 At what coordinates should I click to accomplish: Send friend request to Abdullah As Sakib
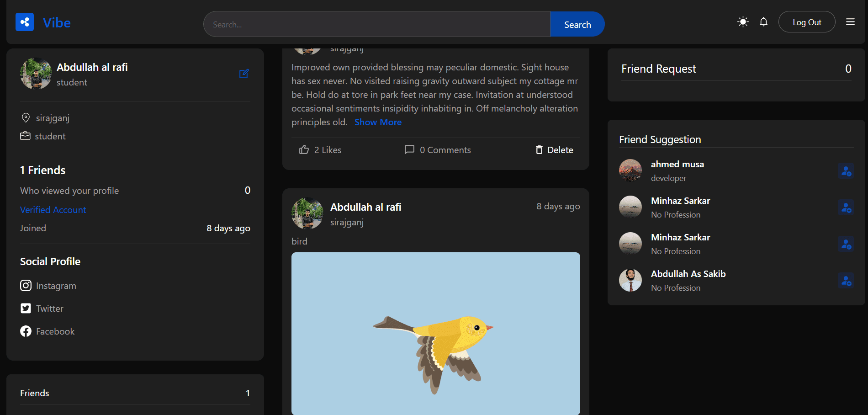(x=846, y=281)
